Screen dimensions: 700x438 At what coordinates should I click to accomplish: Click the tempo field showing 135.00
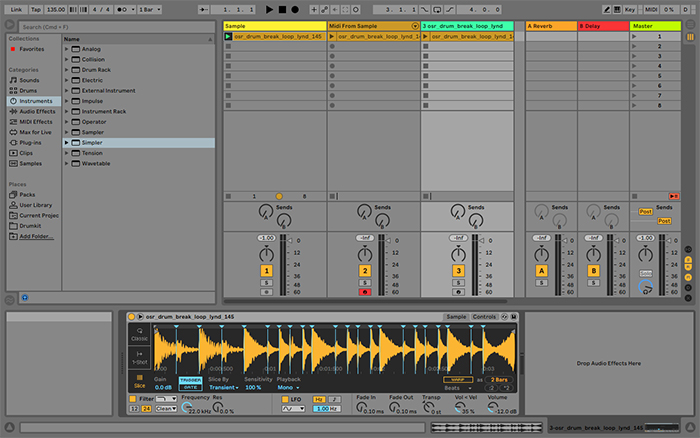click(x=56, y=9)
